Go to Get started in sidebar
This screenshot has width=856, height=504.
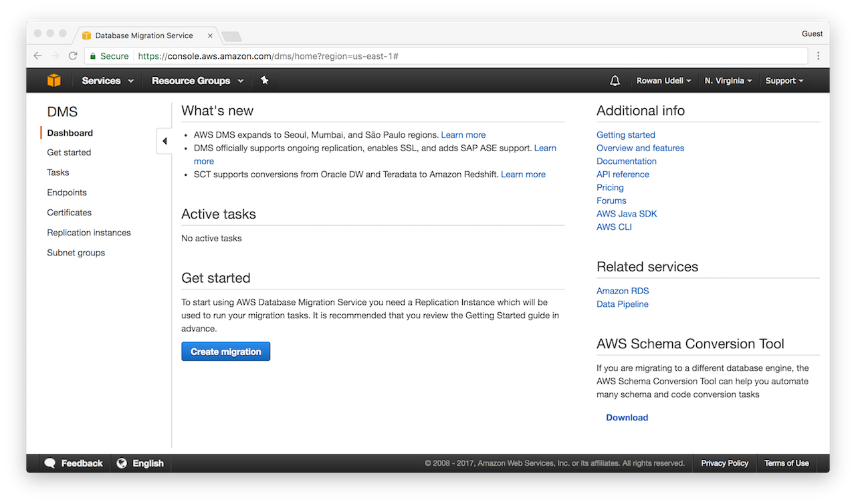(69, 152)
